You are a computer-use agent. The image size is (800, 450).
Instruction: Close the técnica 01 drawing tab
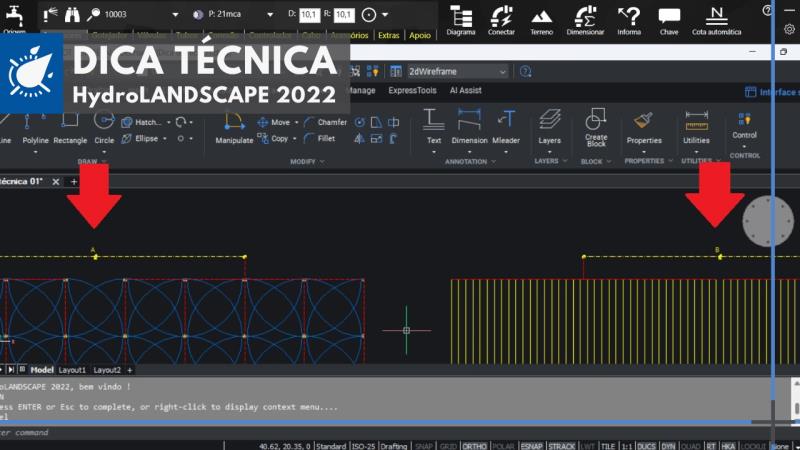[x=56, y=182]
